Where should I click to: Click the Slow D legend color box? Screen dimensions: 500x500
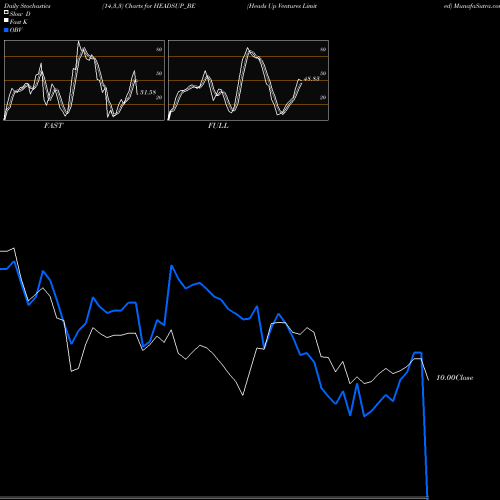point(6,13)
